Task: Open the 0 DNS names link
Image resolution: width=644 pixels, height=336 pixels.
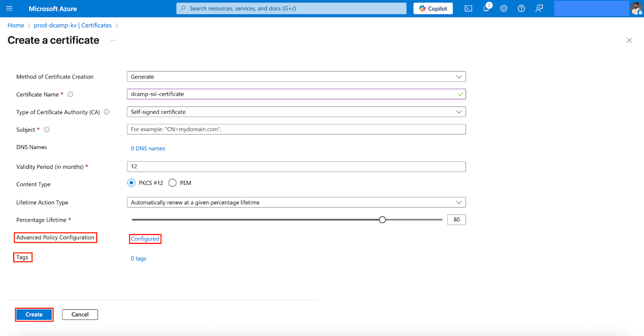Action: point(148,149)
